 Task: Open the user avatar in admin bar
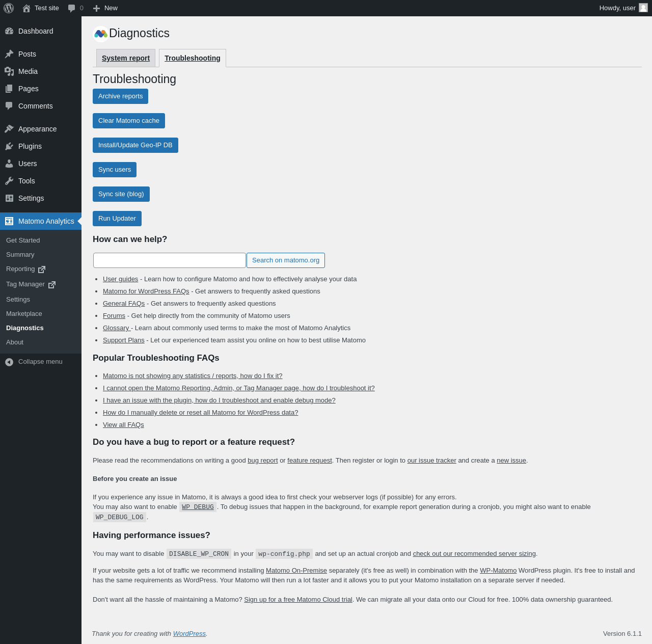coord(643,8)
